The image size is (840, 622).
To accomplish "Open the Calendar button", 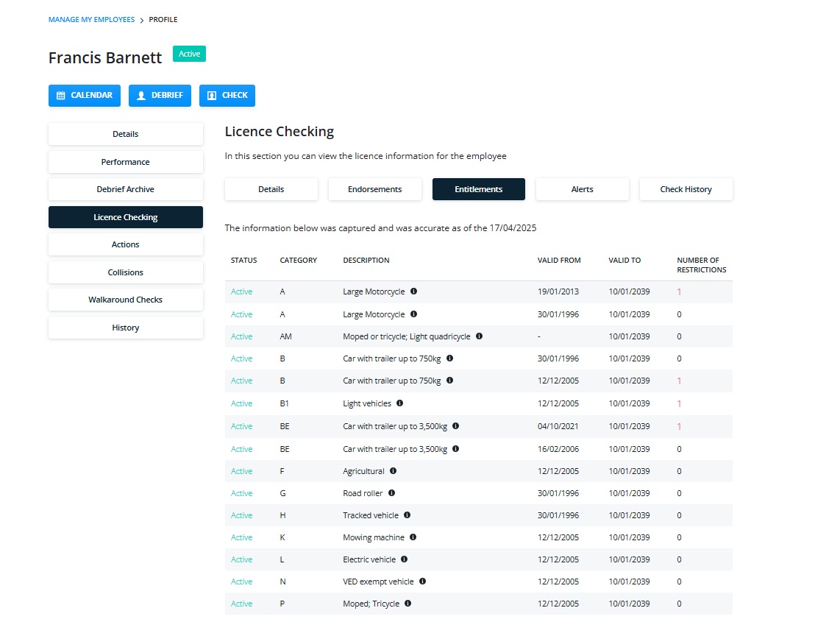I will point(85,96).
